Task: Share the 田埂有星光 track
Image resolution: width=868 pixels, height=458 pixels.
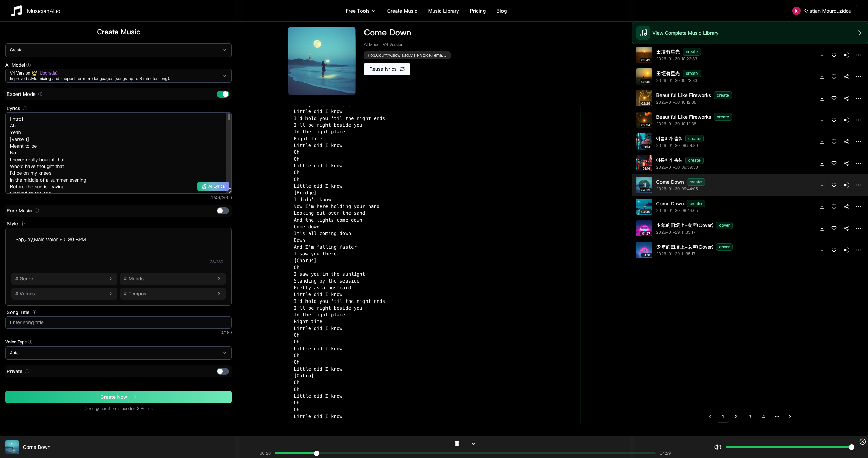Action: [x=846, y=55]
